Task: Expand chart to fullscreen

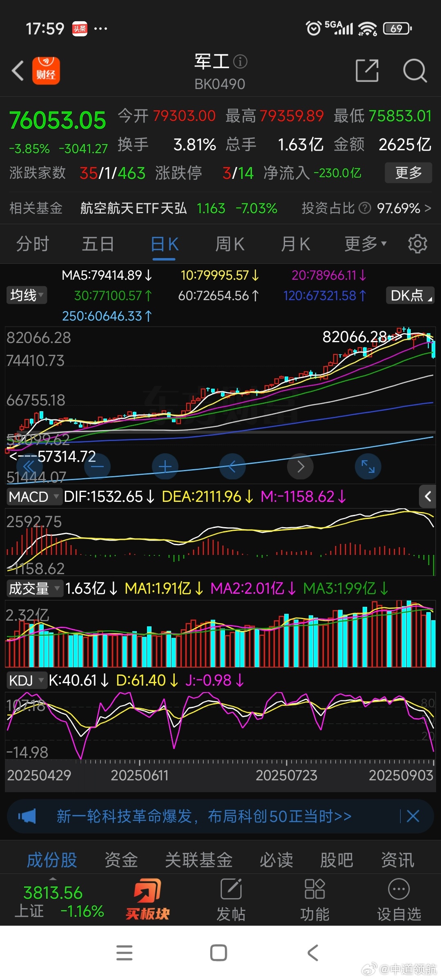Action: pos(368,466)
